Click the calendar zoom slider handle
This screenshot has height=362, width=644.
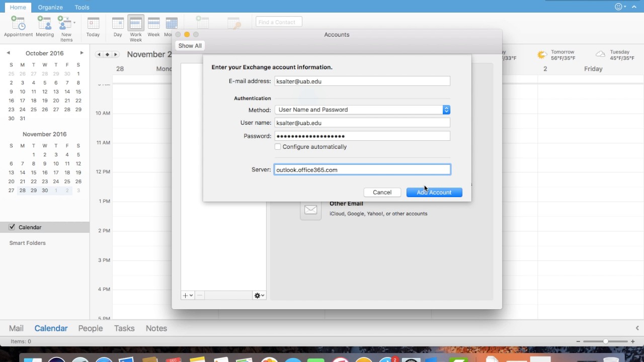pyautogui.click(x=605, y=341)
